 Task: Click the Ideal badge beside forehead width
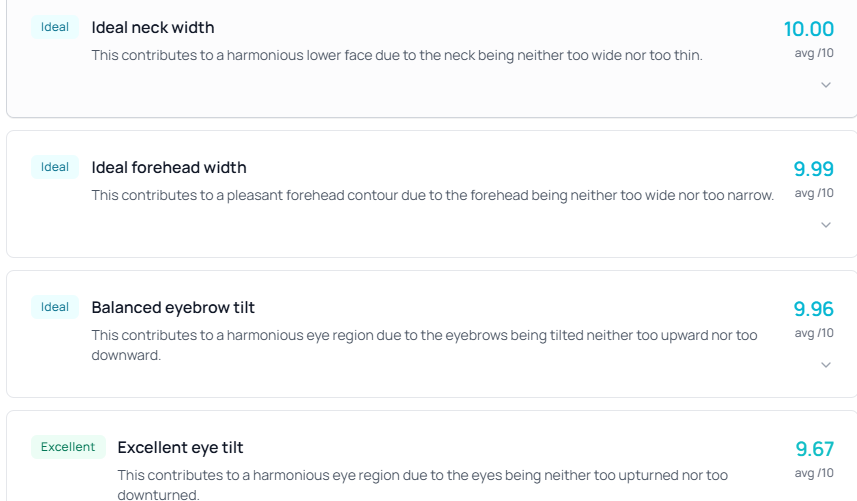pos(55,167)
